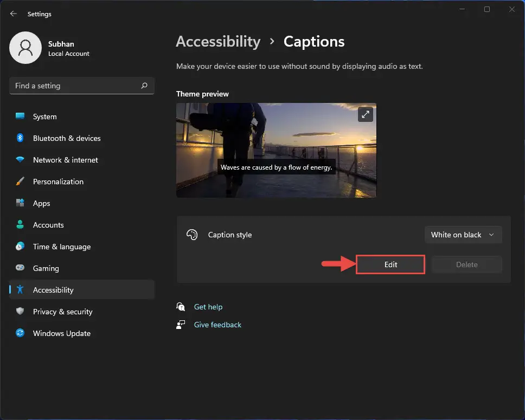
Task: Click the Edit caption style button
Action: coord(390,264)
